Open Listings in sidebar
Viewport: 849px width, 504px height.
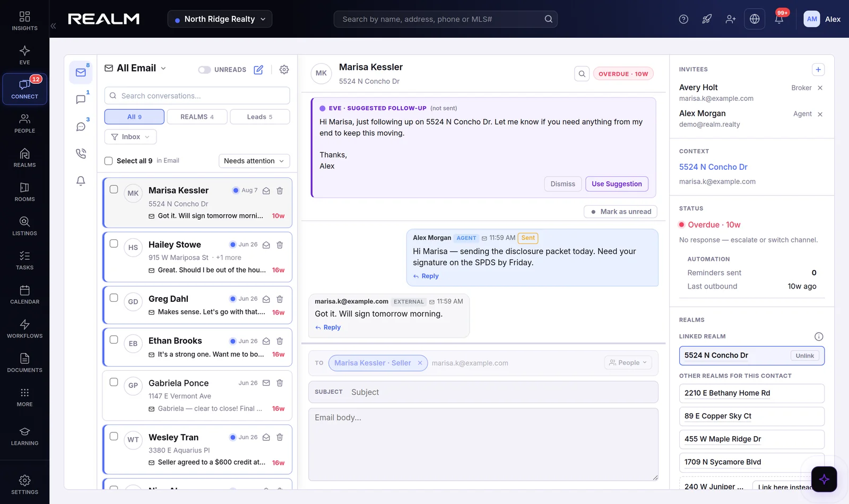24,227
